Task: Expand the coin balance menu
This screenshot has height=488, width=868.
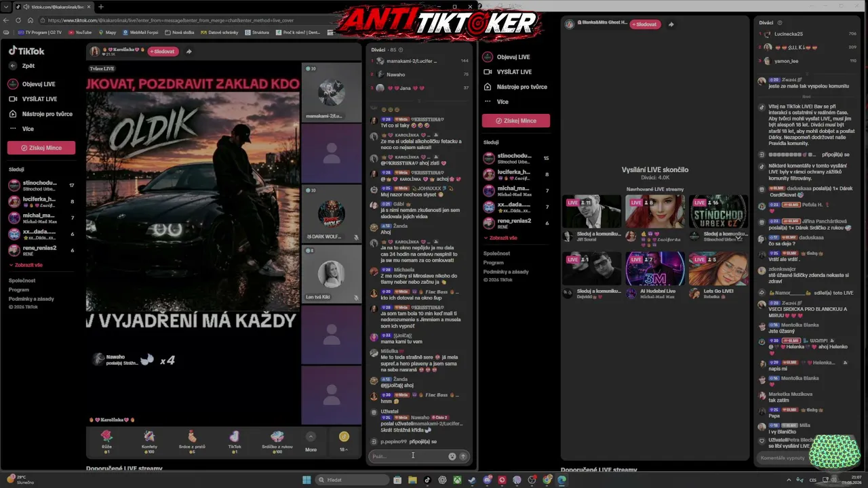Action: point(344,441)
